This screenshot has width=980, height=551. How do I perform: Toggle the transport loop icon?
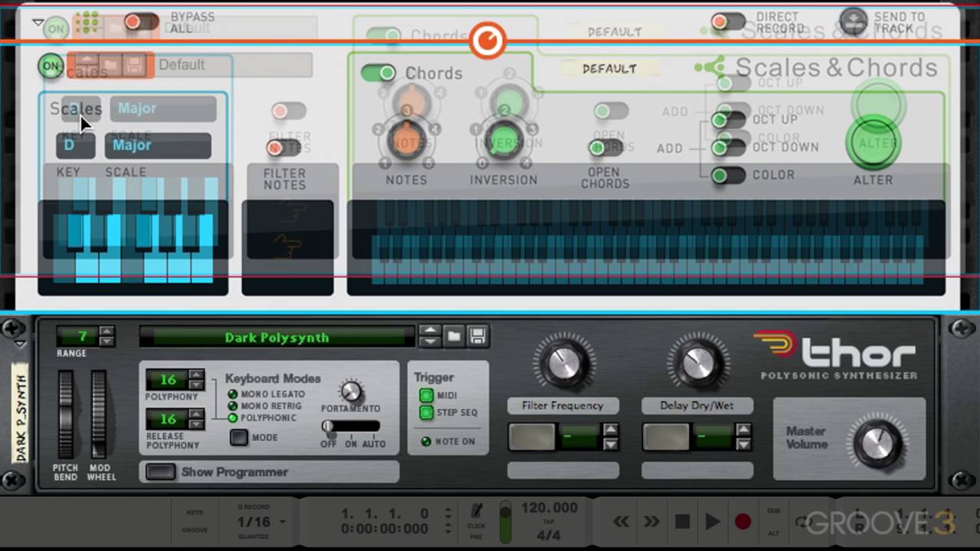coord(803,522)
